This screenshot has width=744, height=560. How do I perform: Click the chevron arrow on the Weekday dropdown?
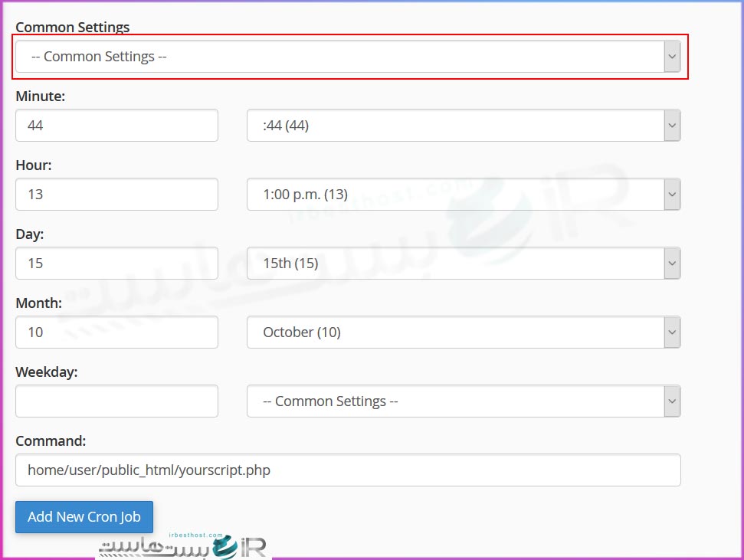tap(672, 401)
